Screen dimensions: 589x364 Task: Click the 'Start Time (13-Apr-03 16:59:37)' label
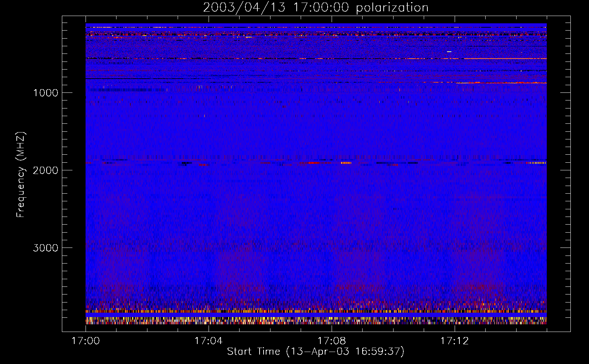pyautogui.click(x=316, y=352)
